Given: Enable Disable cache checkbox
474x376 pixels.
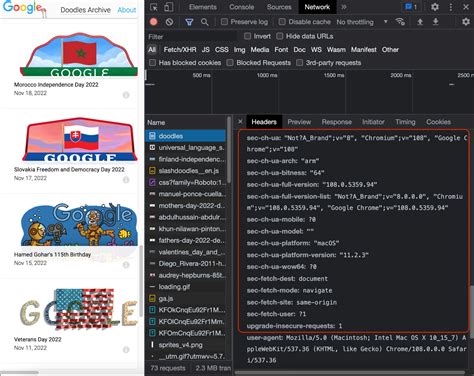Looking at the screenshot, I should (x=282, y=22).
